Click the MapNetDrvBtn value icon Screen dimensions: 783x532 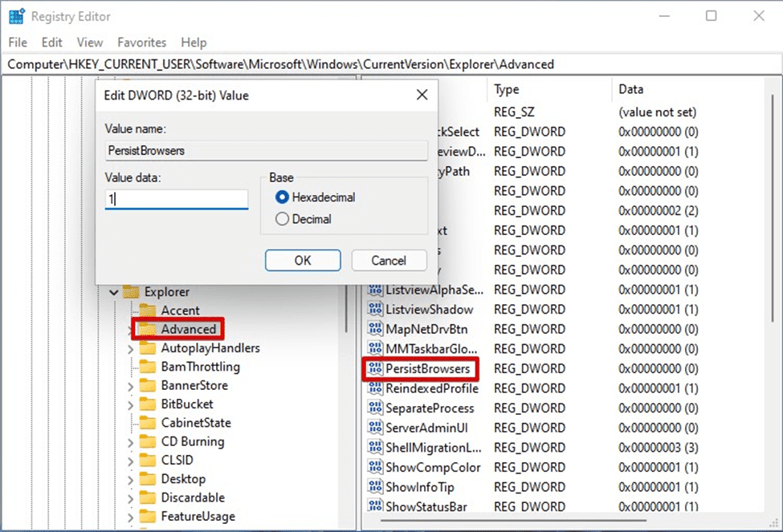pos(375,329)
